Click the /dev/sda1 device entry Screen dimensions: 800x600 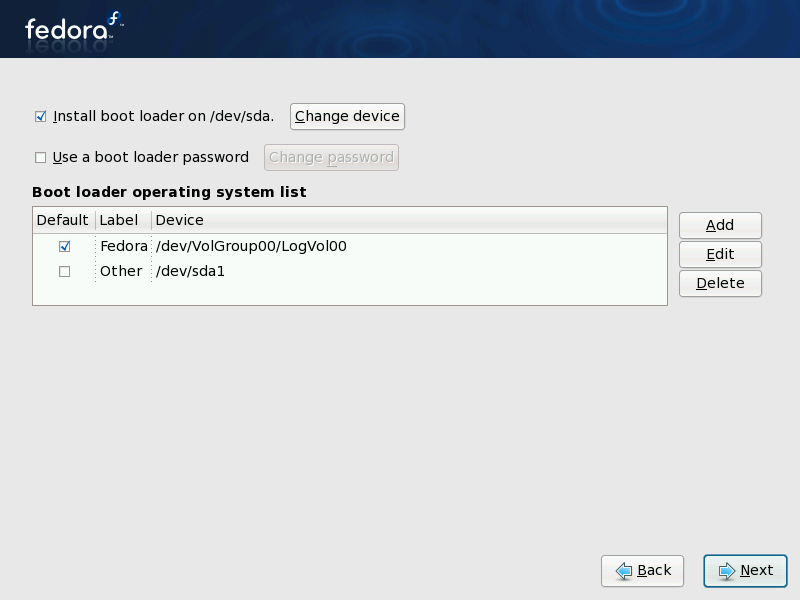190,271
